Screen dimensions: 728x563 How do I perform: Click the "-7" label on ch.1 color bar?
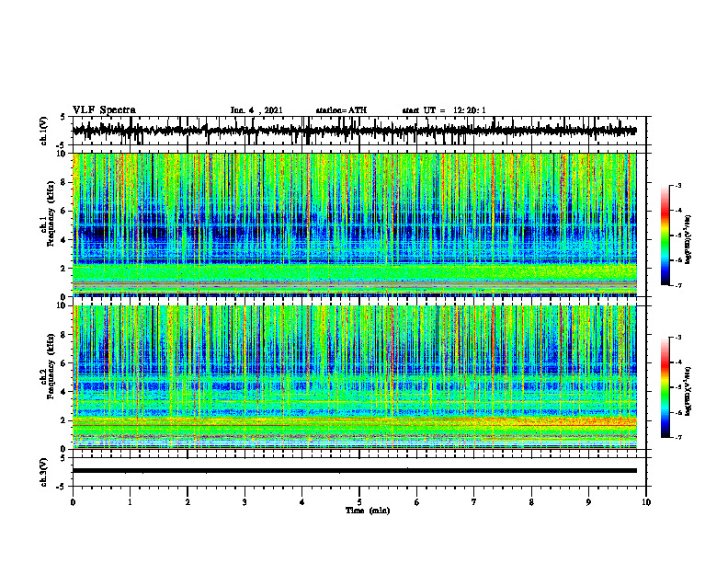click(678, 285)
